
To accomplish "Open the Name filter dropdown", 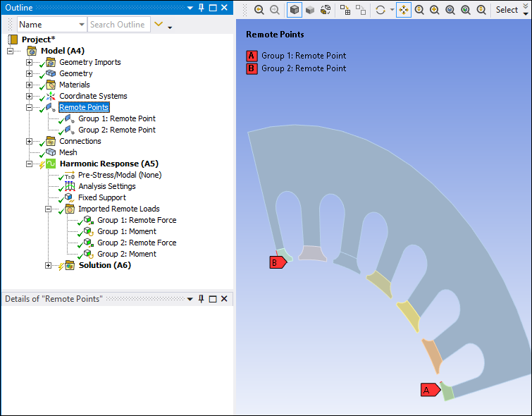I will 80,25.
